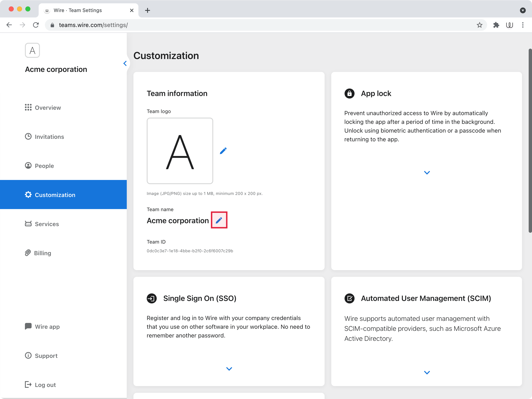Collapse the sidebar with left chevron
This screenshot has height=399, width=532.
125,64
